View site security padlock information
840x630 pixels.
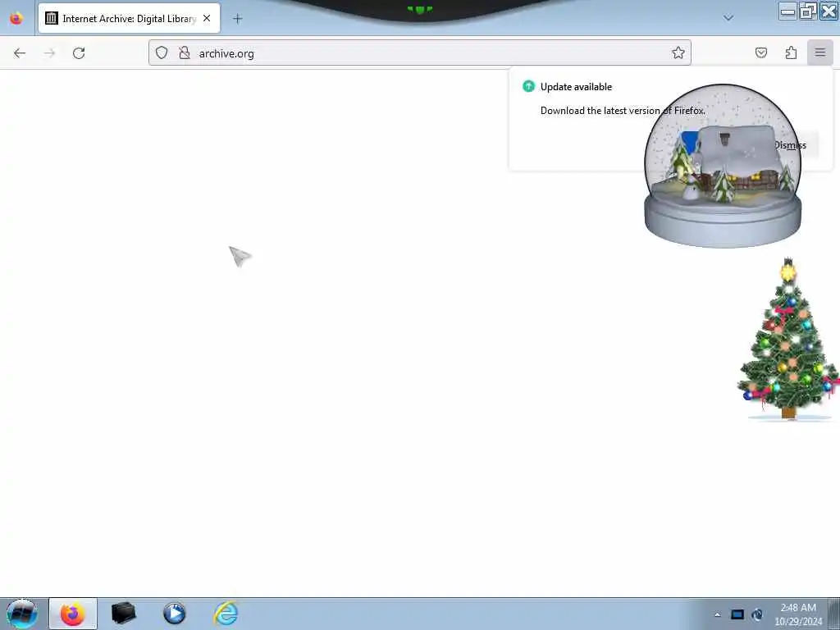click(185, 52)
